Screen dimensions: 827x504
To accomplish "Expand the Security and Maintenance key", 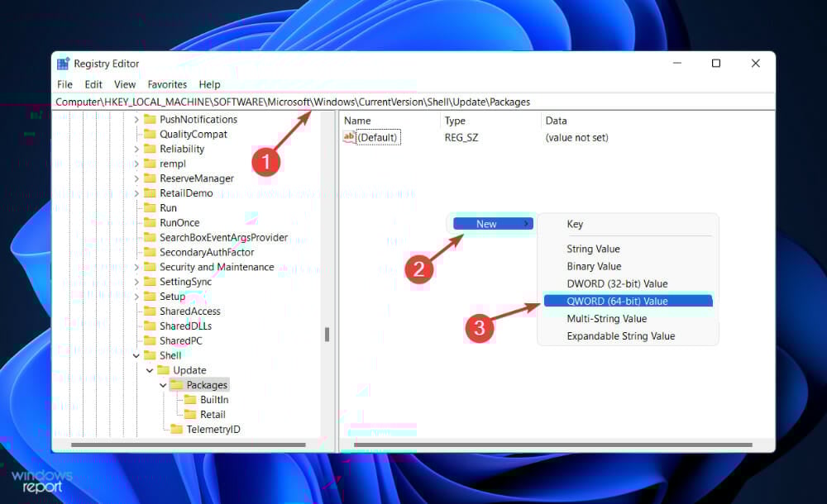I will tap(136, 268).
